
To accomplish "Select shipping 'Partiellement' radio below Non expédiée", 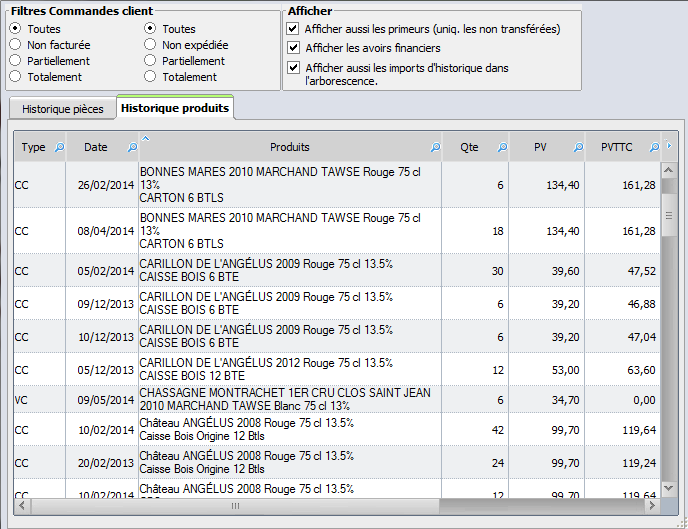I will click(150, 61).
